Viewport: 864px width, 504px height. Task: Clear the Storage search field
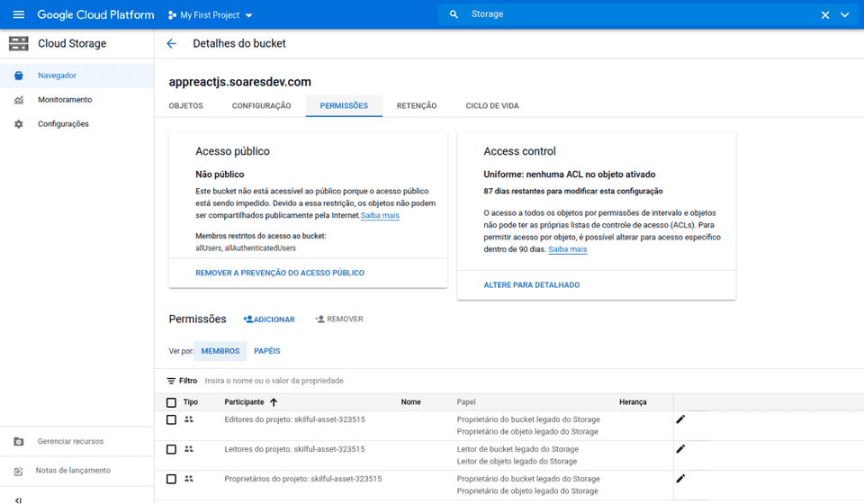pos(824,15)
